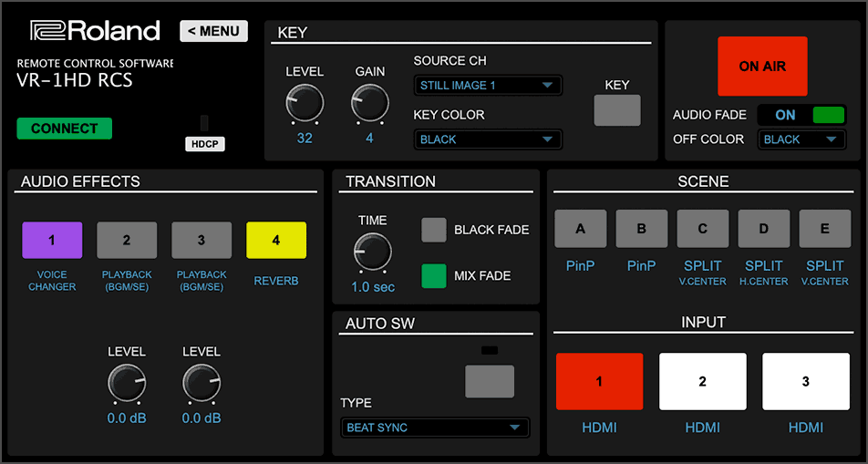The image size is (868, 464).
Task: Recall scene E Split V.Center
Action: click(x=824, y=229)
